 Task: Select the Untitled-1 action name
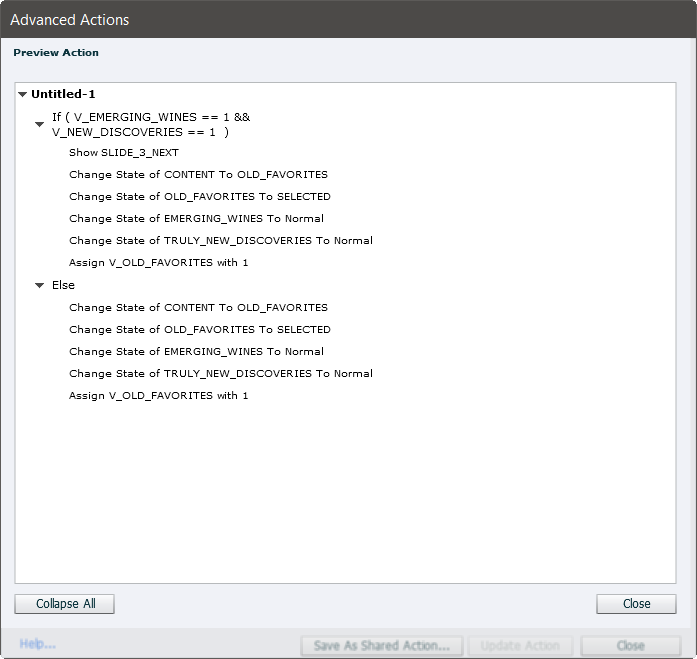coord(63,94)
